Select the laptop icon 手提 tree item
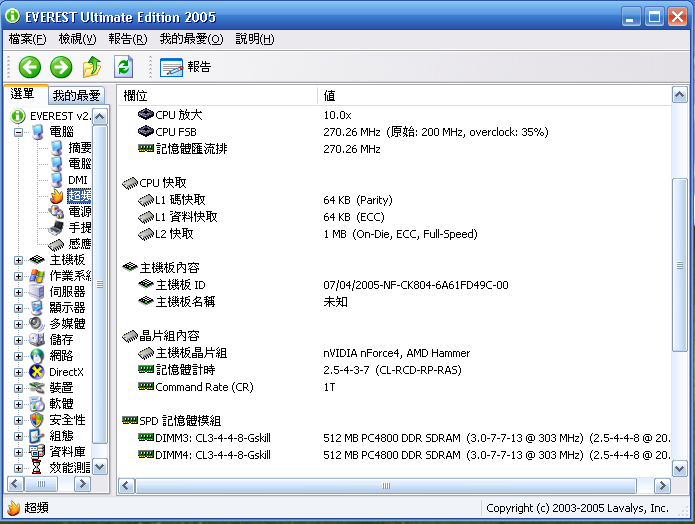The height and width of the screenshot is (524, 695). pos(56,228)
